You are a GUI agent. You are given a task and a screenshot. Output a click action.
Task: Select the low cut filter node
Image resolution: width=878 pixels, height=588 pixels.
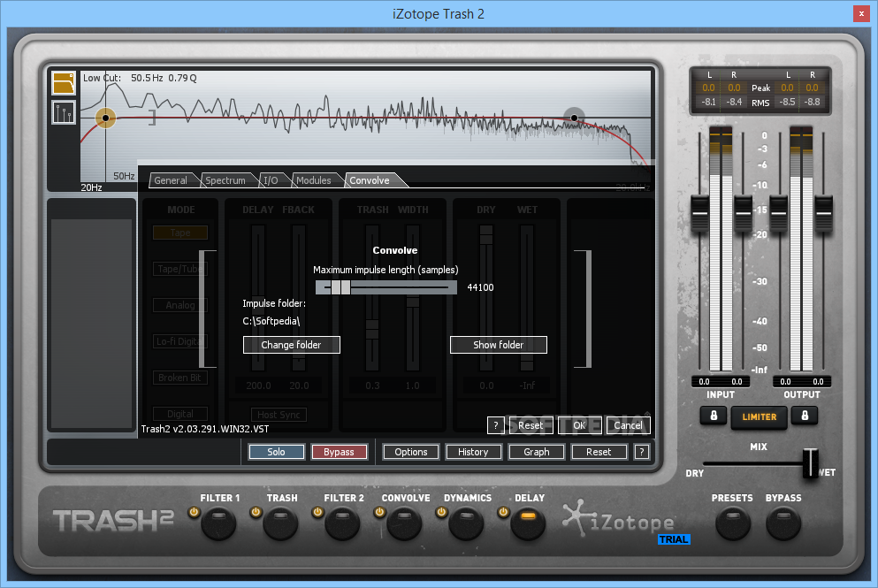point(105,118)
